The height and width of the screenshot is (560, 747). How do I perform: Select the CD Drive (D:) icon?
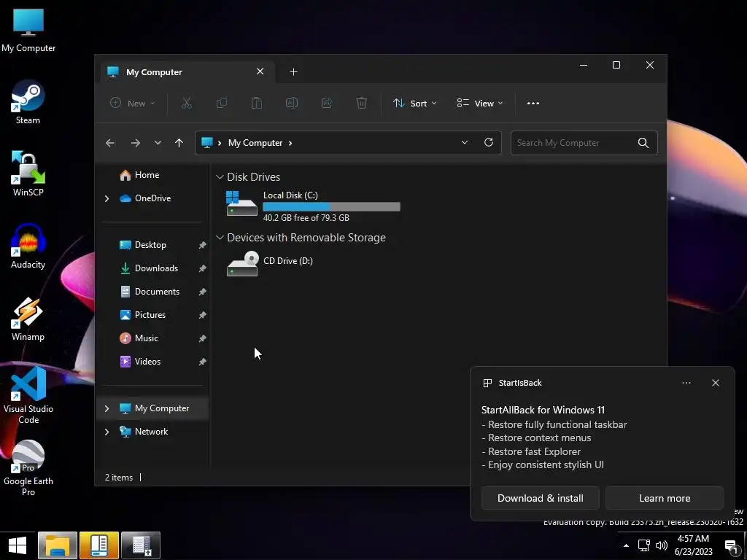tap(242, 264)
